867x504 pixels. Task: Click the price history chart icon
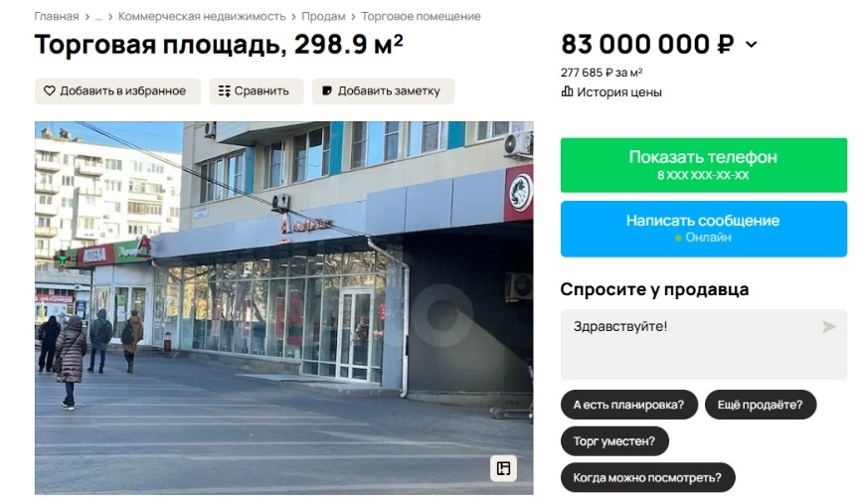(568, 91)
